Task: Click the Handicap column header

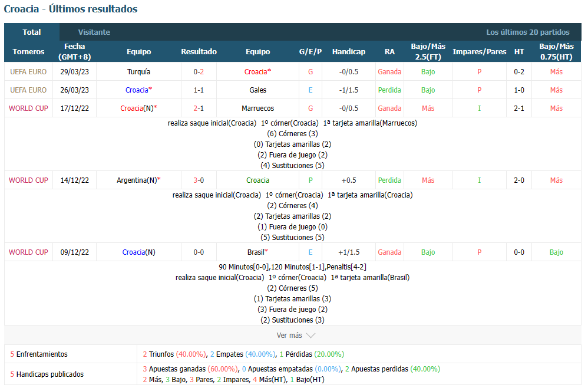Action: [x=349, y=52]
